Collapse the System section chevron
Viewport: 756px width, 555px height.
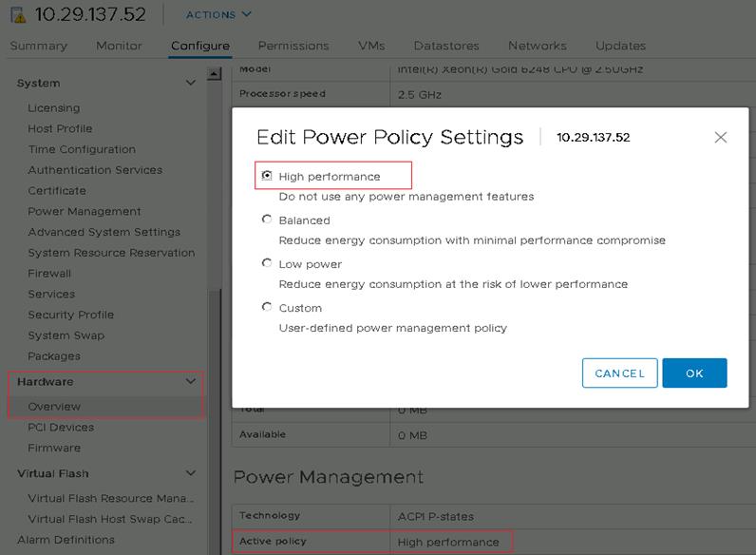pyautogui.click(x=191, y=84)
